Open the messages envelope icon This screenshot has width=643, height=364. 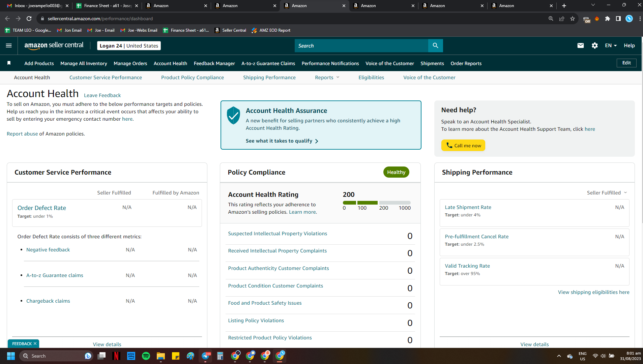pos(581,45)
